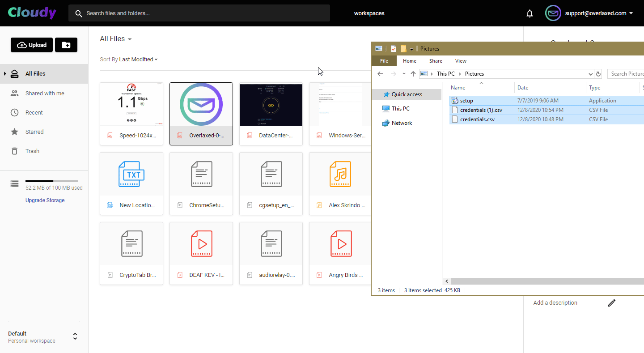Open the notifications bell
Image resolution: width=644 pixels, height=353 pixels.
530,13
